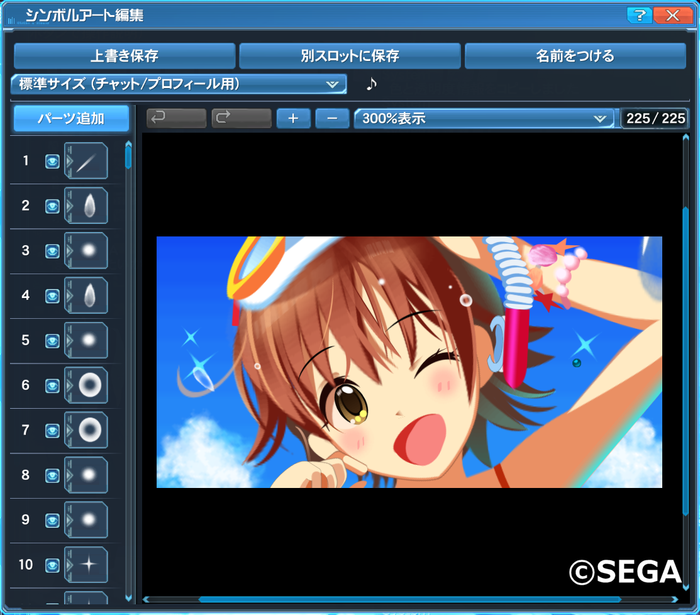This screenshot has height=615, width=700.
Task: Click the canvas vertical scrollbar thumb
Action: (x=686, y=362)
